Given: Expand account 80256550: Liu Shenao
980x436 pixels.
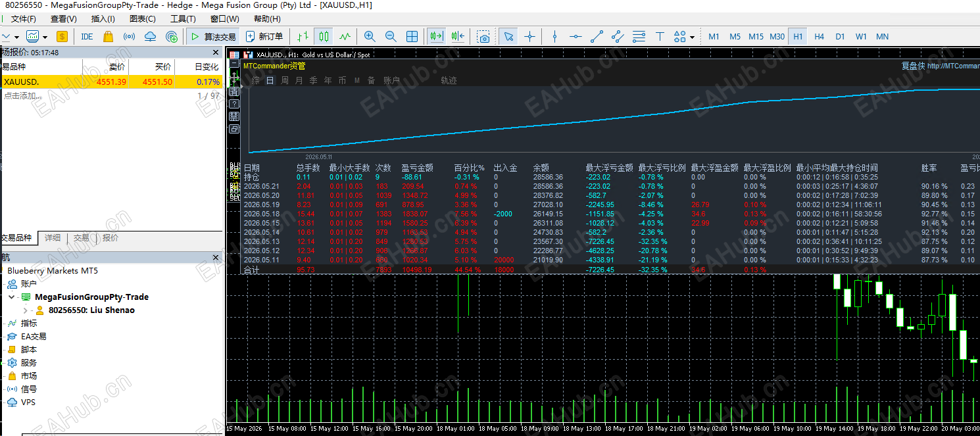Looking at the screenshot, I should [25, 310].
